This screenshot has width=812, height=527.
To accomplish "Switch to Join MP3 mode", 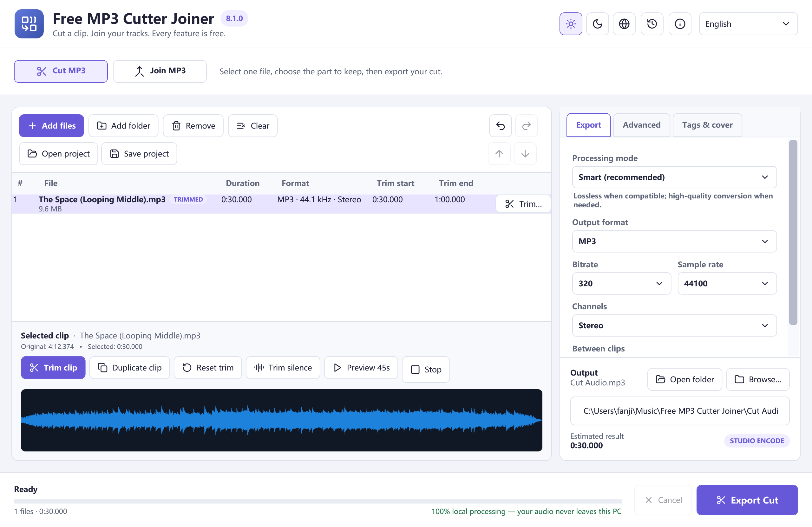I will pos(160,71).
